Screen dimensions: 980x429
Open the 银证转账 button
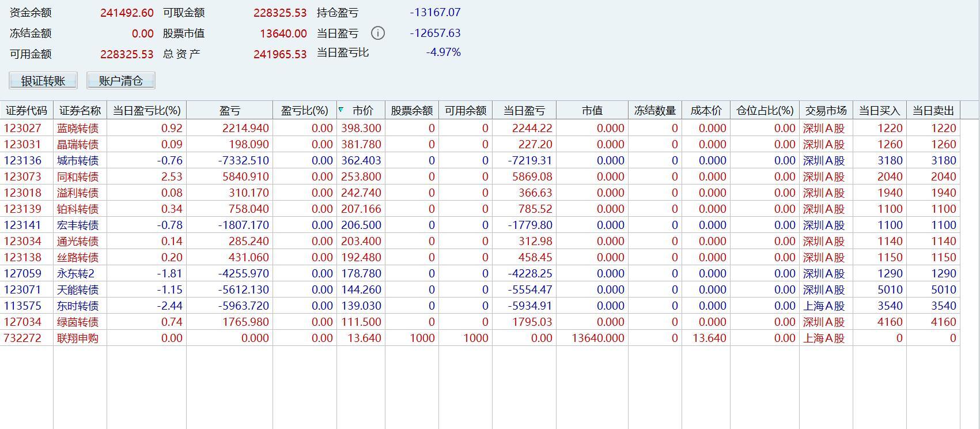[43, 81]
